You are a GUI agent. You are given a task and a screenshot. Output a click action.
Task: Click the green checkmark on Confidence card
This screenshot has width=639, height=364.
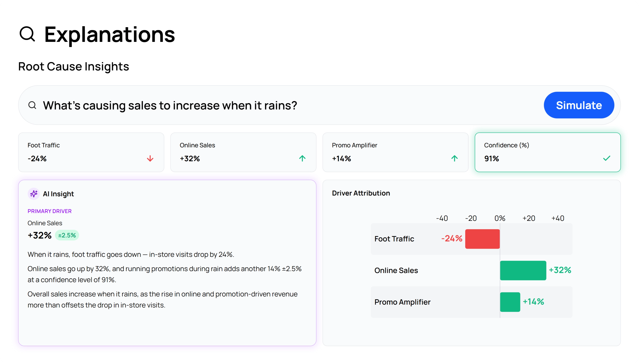pyautogui.click(x=606, y=159)
